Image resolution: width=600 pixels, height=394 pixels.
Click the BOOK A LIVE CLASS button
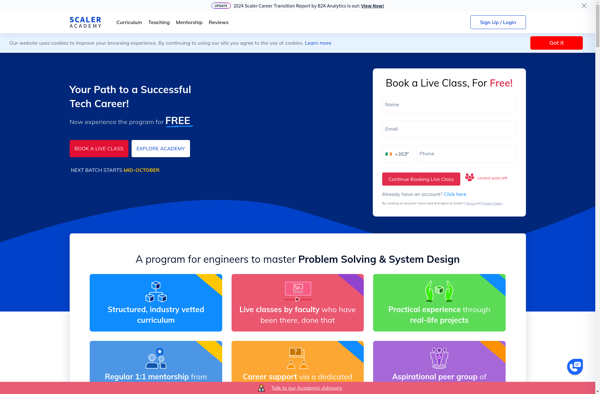click(x=99, y=148)
